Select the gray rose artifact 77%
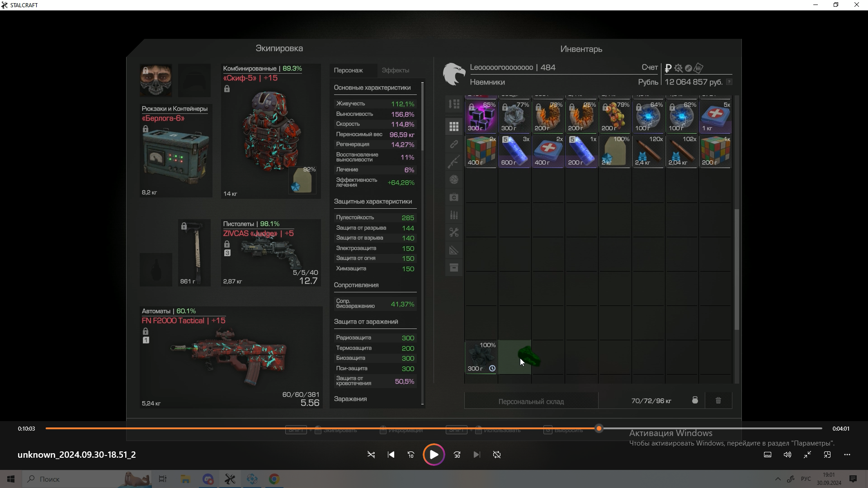 click(x=514, y=116)
